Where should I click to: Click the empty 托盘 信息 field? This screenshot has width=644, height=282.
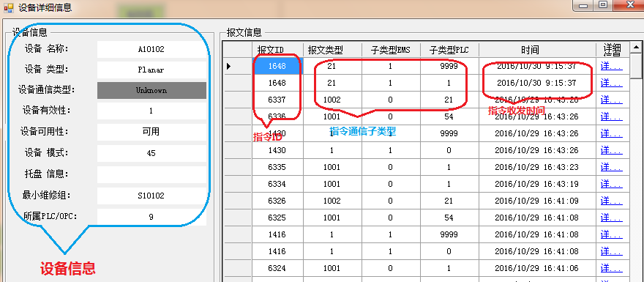[151, 174]
